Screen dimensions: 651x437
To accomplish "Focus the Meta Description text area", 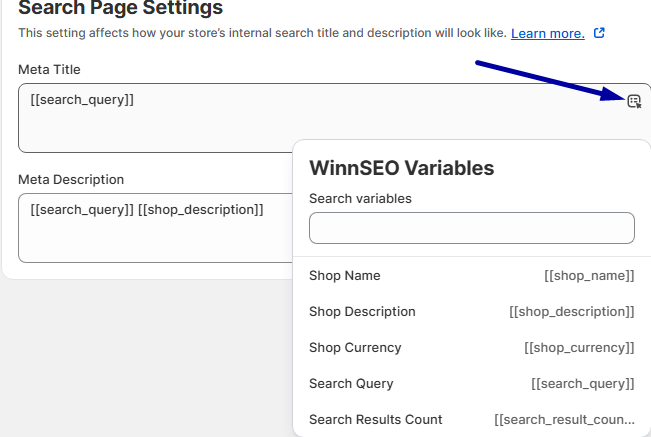I will tap(156, 228).
